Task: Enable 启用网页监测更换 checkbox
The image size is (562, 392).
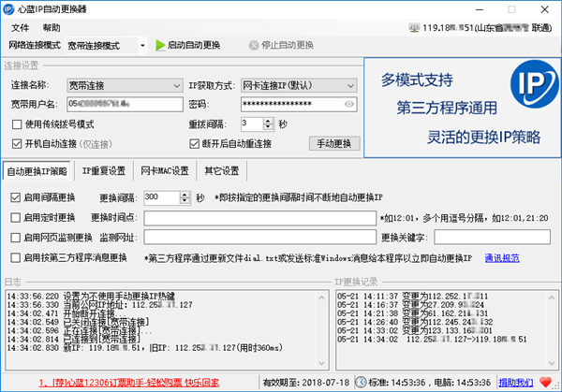Action: tap(15, 238)
